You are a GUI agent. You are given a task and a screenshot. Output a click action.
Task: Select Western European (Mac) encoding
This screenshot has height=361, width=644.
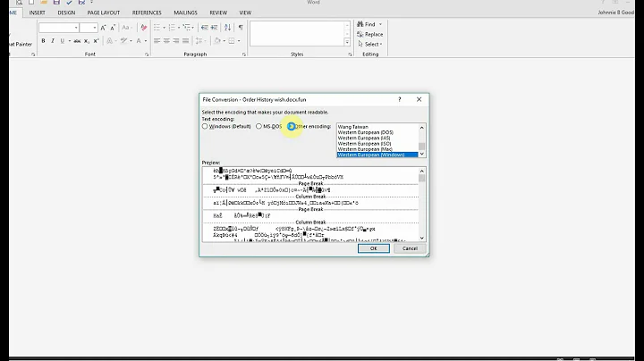(x=377, y=149)
